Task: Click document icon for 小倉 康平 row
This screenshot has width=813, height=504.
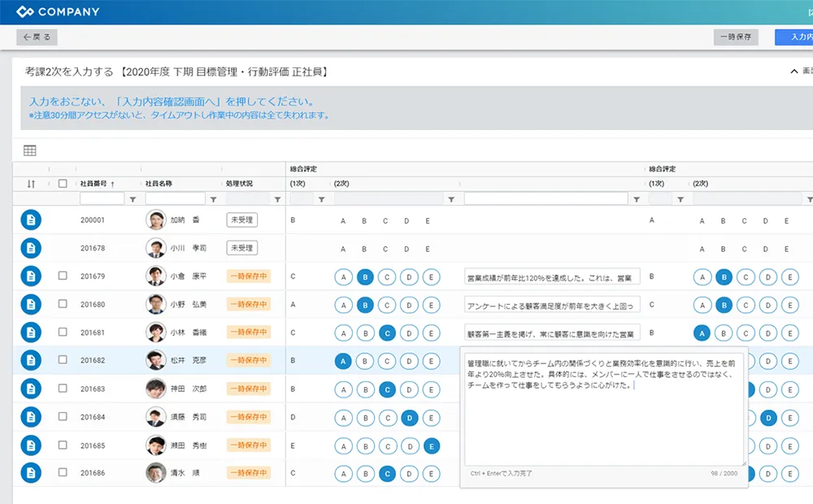Action: coord(31,276)
